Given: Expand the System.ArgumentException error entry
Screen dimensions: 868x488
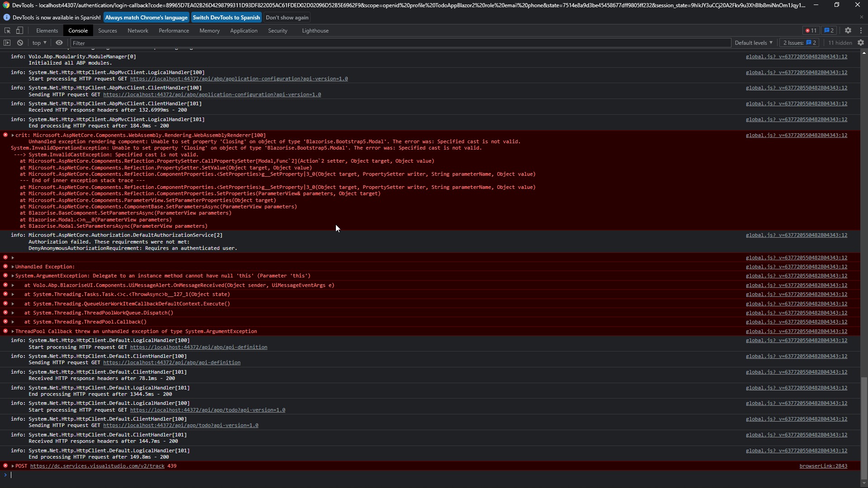Looking at the screenshot, I should 13,276.
